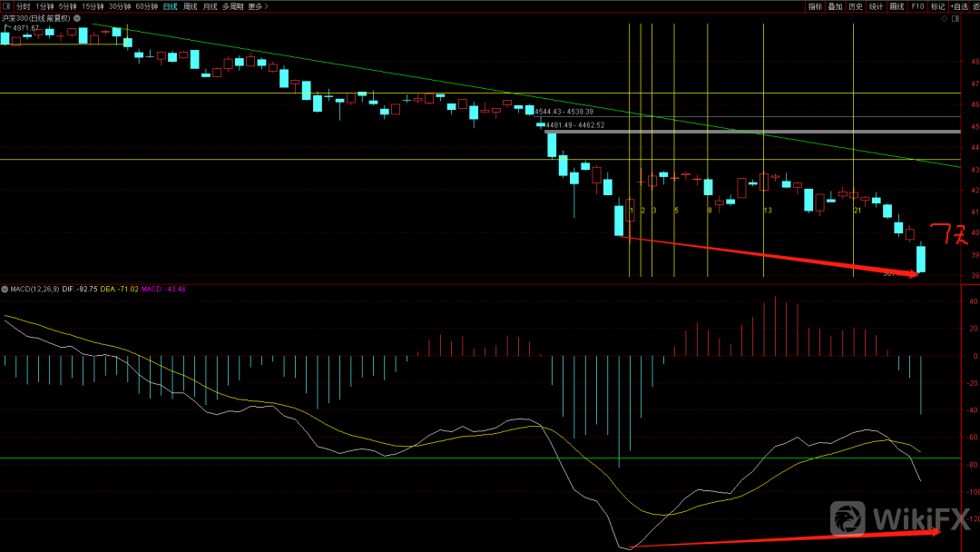Open the 指标 indicators button
980x552 pixels.
(815, 6)
